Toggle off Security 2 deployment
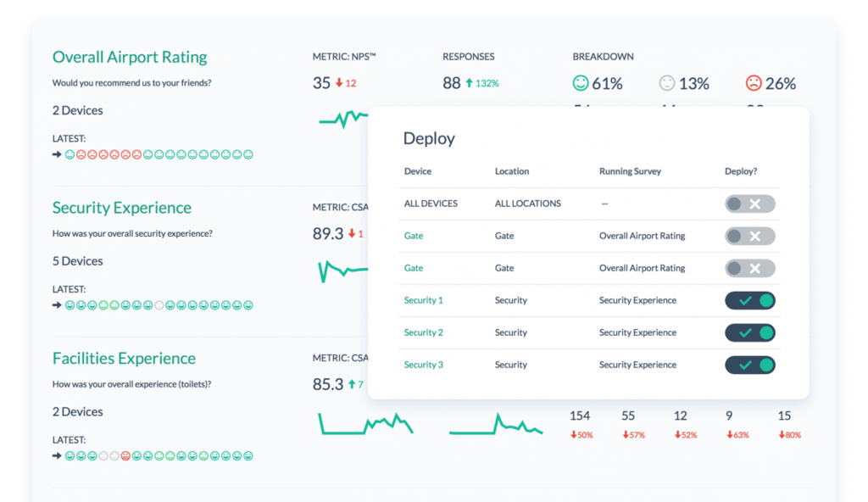Viewport: 868px width, 502px height. [749, 332]
